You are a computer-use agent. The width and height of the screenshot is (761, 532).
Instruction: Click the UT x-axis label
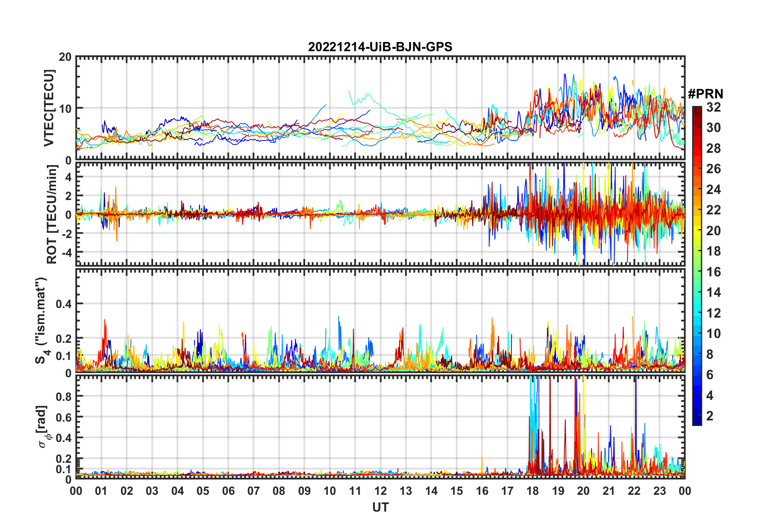(380, 507)
